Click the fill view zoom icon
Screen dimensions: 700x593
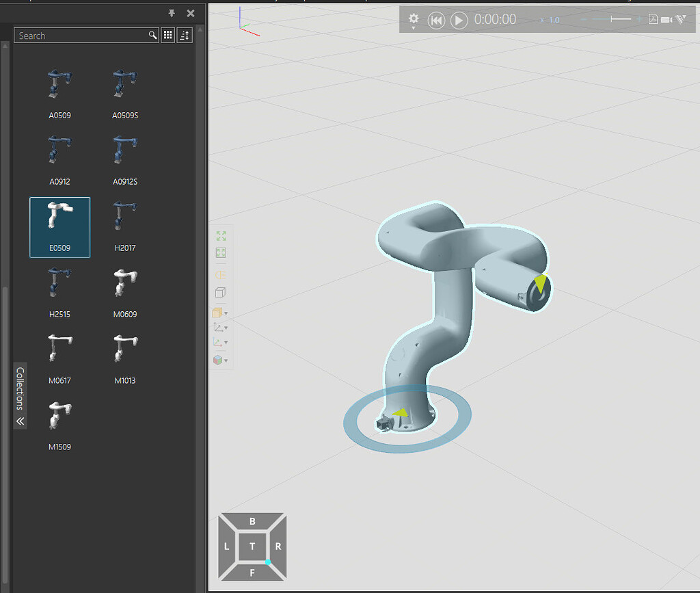[221, 236]
